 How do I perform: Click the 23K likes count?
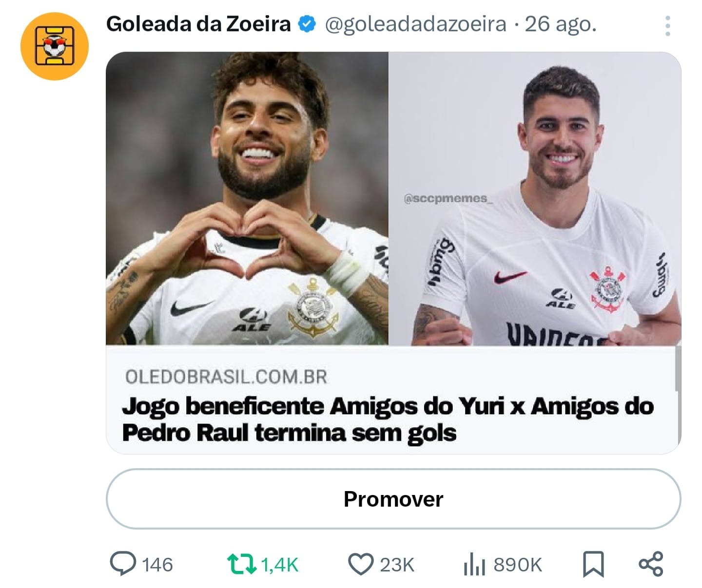(x=397, y=565)
